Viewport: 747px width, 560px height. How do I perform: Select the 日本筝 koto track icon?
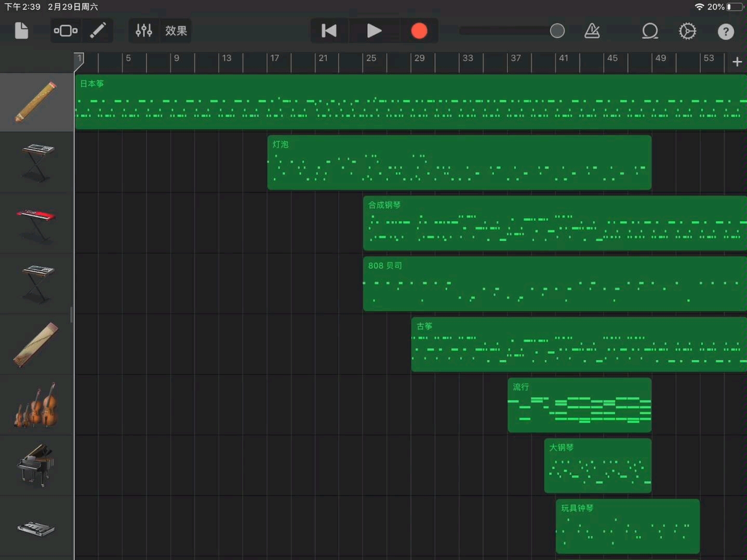click(x=36, y=102)
